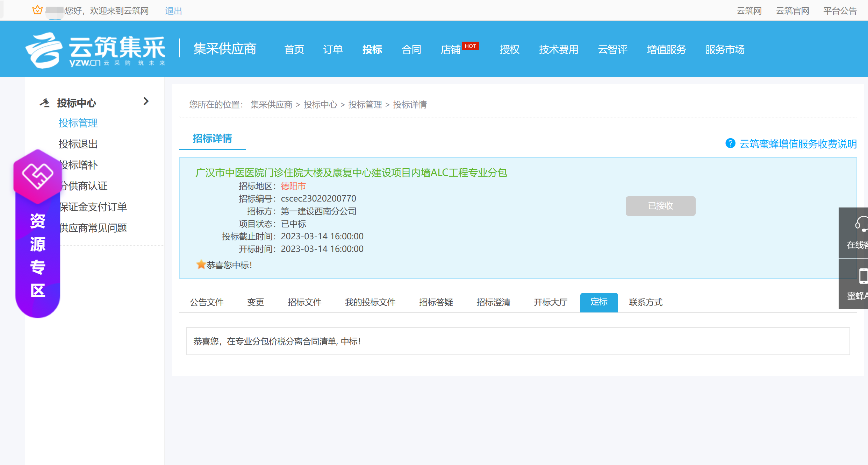Viewport: 868px width, 465px height.
Task: Click the blue question mark help icon
Action: click(730, 143)
